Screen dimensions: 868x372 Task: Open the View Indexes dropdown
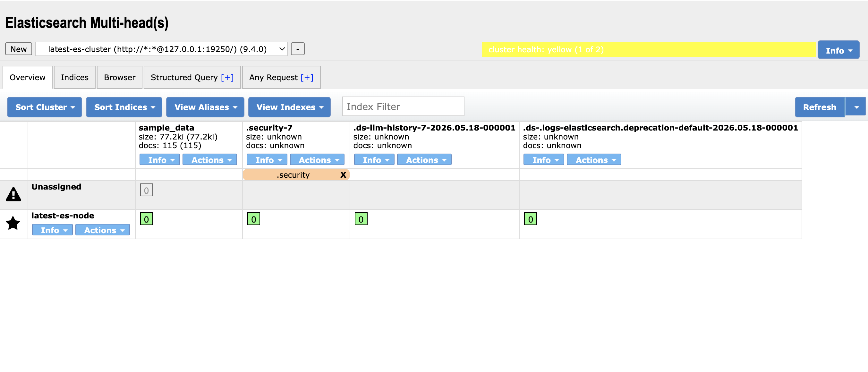point(289,107)
